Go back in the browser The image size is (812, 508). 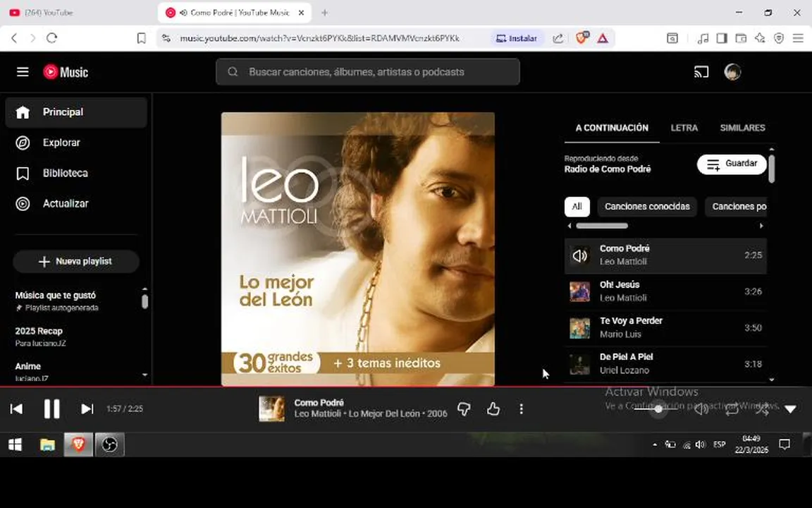click(x=14, y=38)
